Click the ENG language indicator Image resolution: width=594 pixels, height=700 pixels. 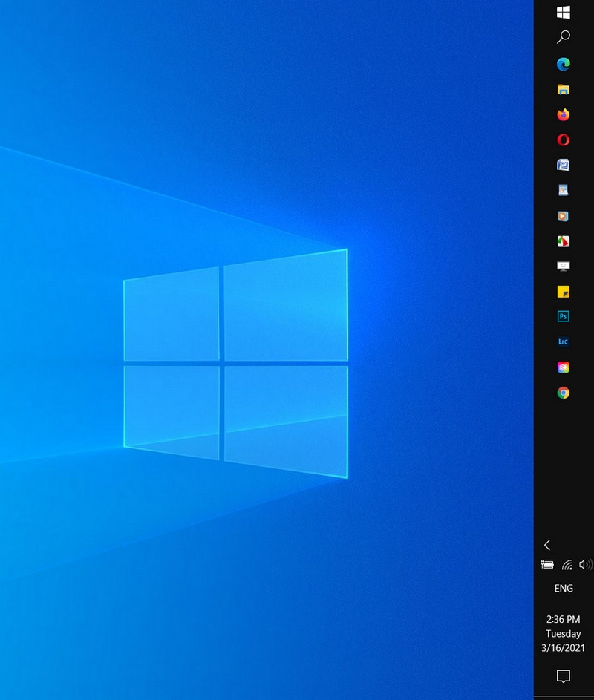[563, 588]
